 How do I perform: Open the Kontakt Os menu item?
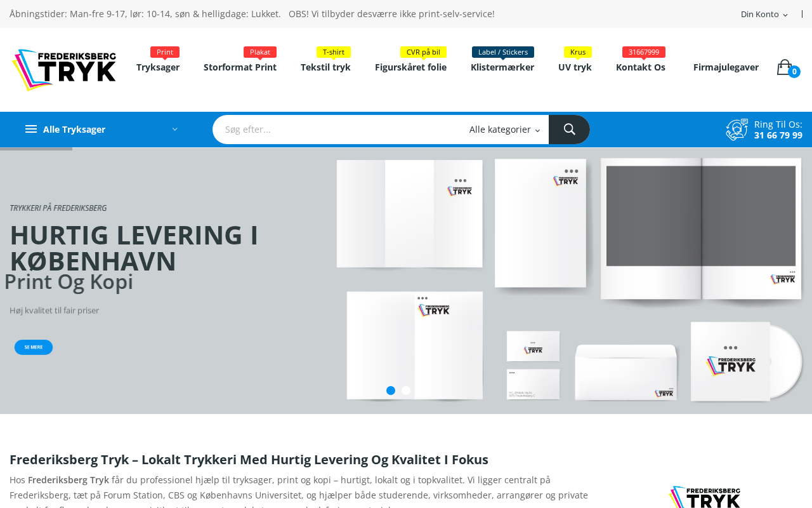641,67
